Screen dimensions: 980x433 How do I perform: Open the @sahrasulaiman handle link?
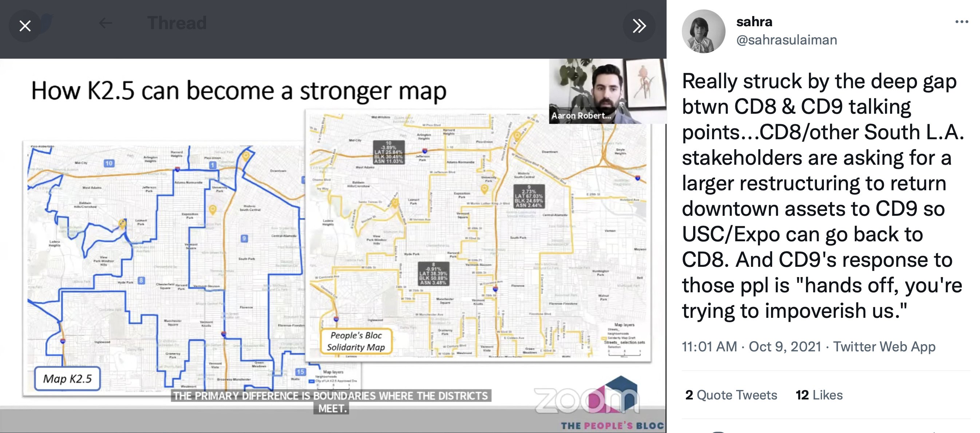coord(786,40)
